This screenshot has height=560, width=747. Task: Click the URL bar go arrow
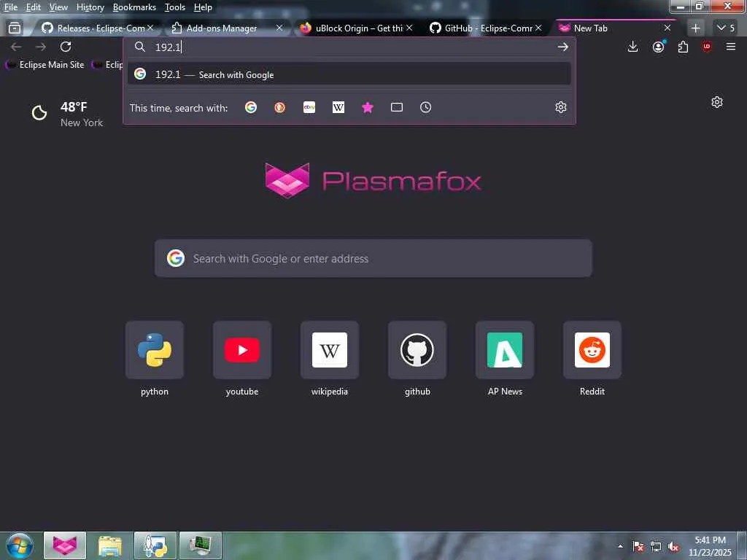pyautogui.click(x=562, y=47)
